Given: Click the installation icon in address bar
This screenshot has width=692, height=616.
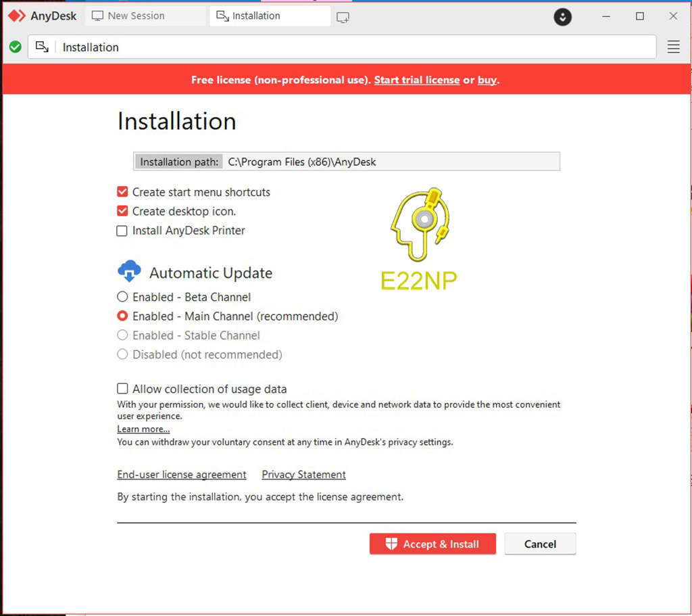Looking at the screenshot, I should [x=42, y=47].
